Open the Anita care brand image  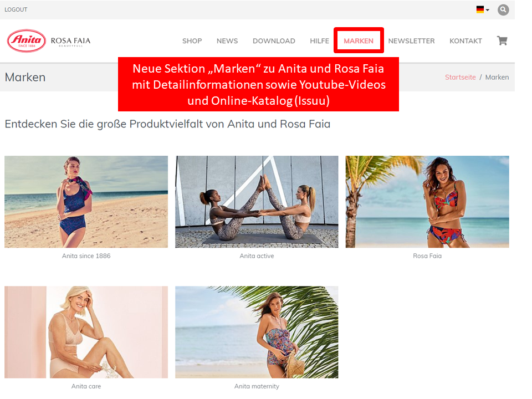click(86, 332)
